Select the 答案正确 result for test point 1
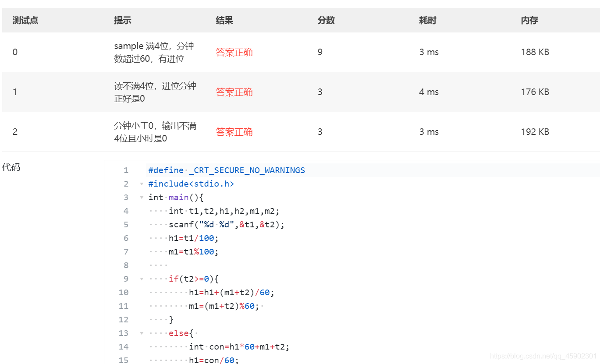600x364 pixels. coord(234,92)
